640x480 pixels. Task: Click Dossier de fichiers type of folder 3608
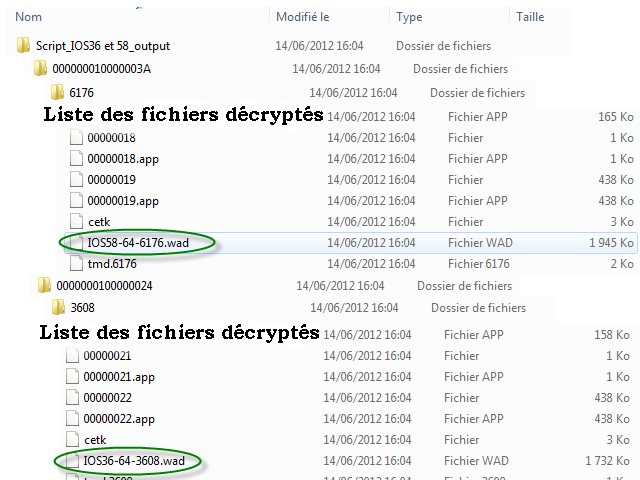click(478, 308)
